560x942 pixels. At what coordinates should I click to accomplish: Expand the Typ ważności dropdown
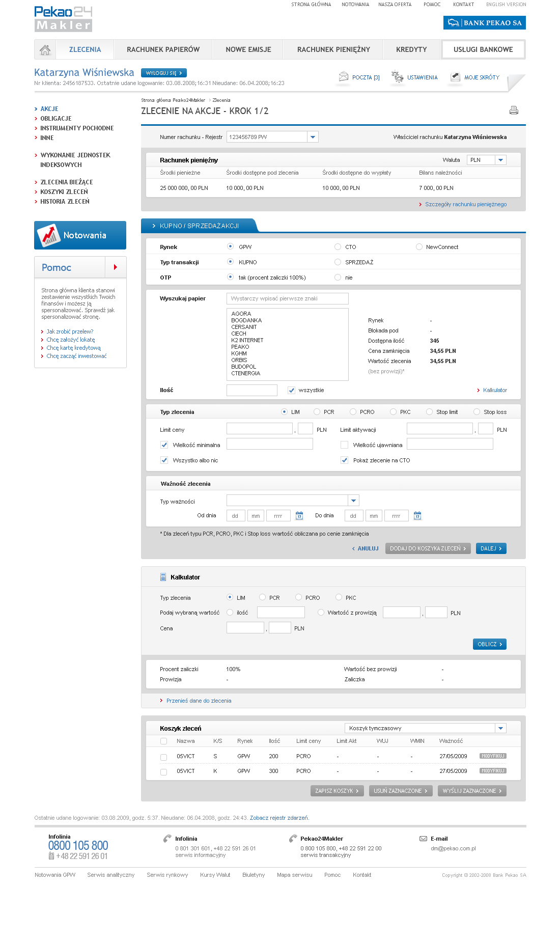point(353,501)
